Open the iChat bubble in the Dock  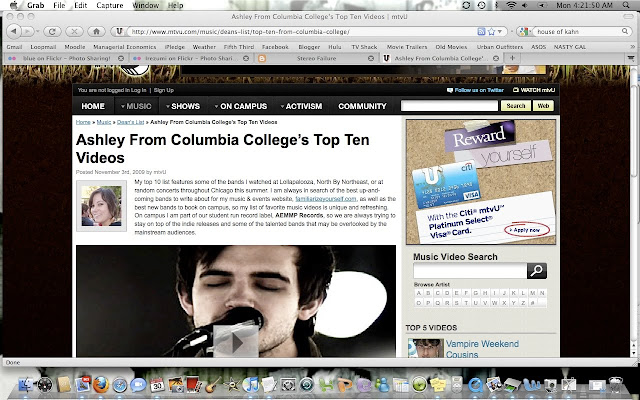tap(138, 385)
